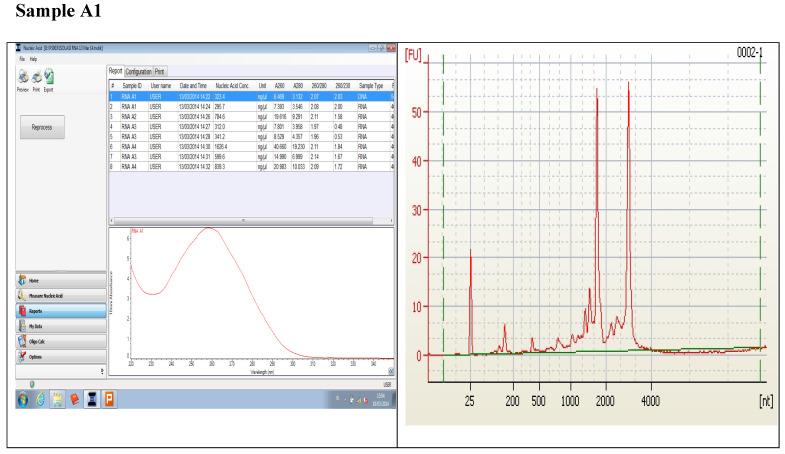Select row 8 with concentration 839.3
Screen dimensions: 785x454
tap(251, 166)
